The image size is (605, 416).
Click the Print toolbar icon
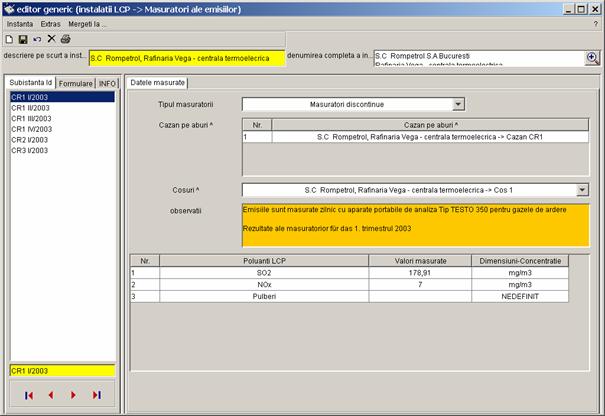click(66, 38)
